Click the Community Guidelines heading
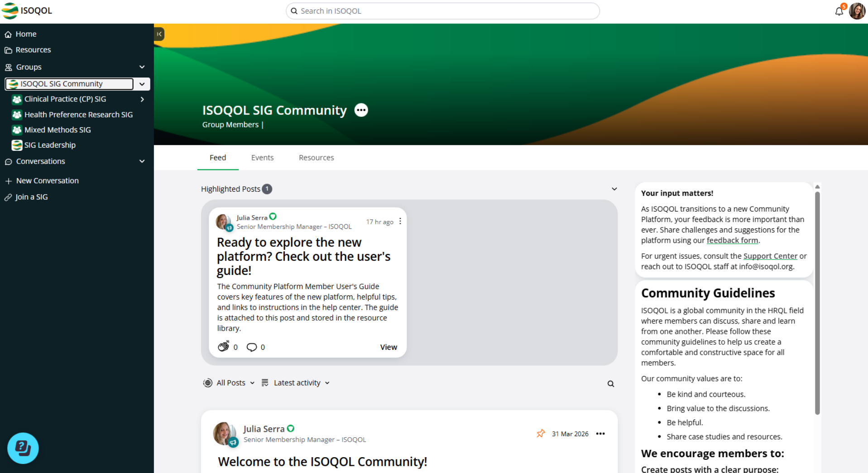868x473 pixels. pos(708,293)
